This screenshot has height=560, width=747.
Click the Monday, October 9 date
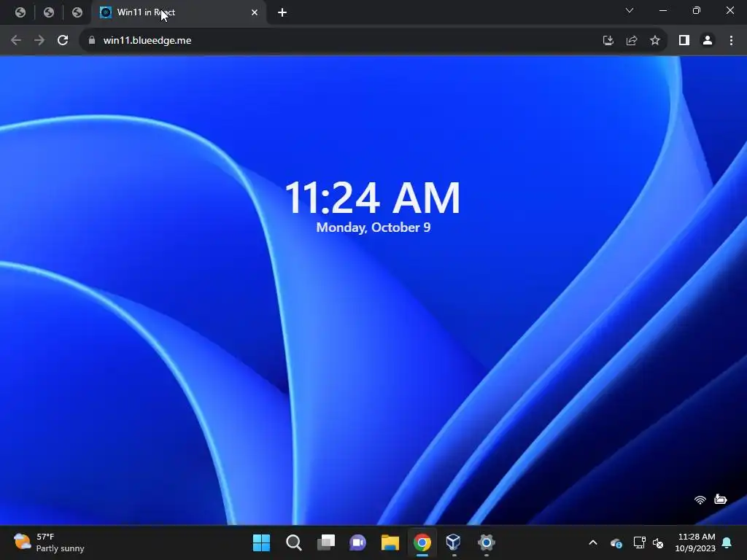pyautogui.click(x=373, y=227)
